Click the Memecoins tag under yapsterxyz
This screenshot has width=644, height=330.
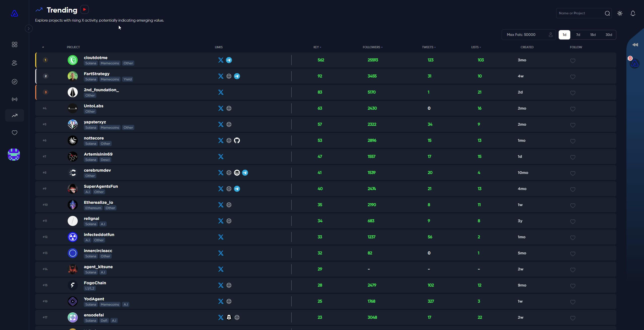110,128
